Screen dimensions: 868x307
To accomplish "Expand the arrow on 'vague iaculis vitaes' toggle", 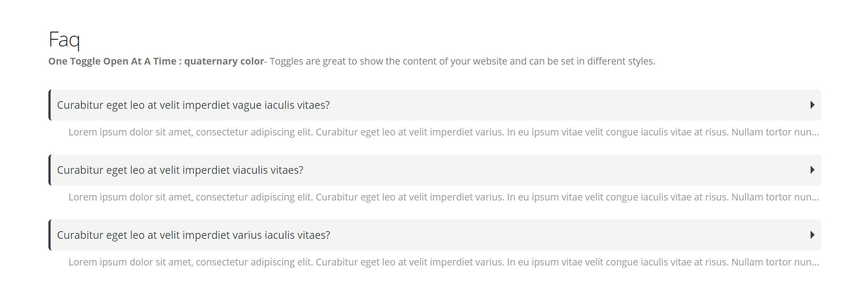I will [812, 105].
